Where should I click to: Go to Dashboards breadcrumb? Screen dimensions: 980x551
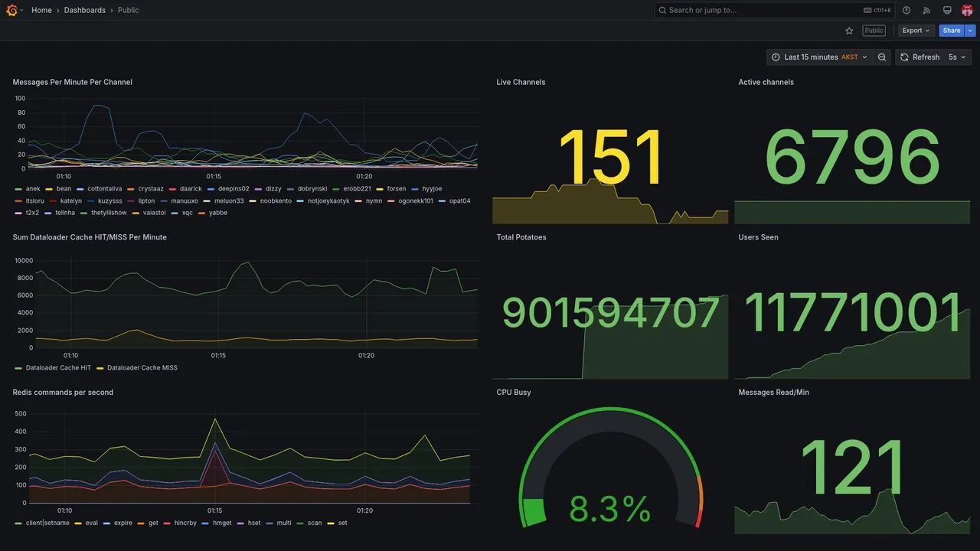point(85,10)
